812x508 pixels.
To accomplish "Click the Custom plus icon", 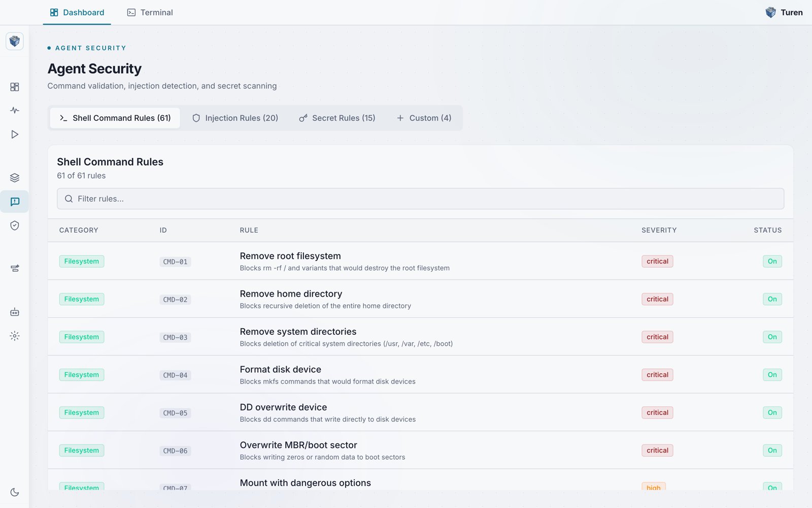I will click(400, 118).
